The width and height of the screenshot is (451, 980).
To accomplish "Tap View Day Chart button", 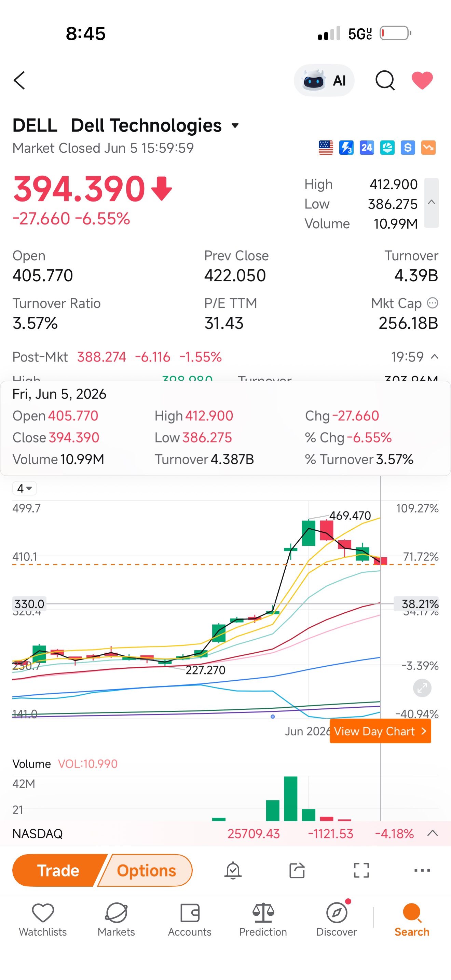I will [380, 731].
